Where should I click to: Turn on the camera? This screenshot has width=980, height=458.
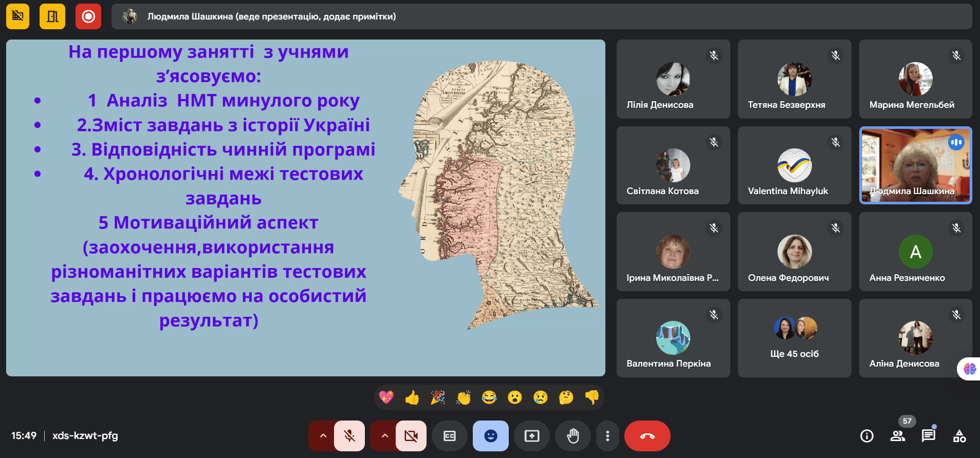coord(411,436)
